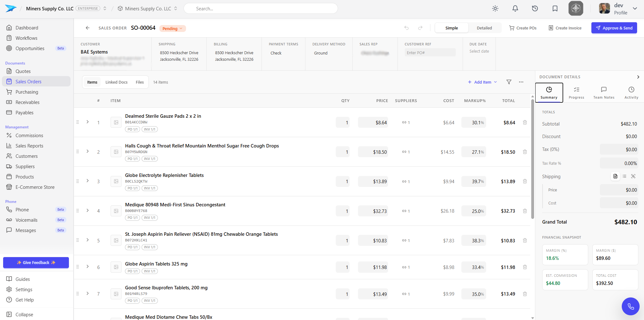
Task: Select the Items tab
Action: click(x=92, y=82)
